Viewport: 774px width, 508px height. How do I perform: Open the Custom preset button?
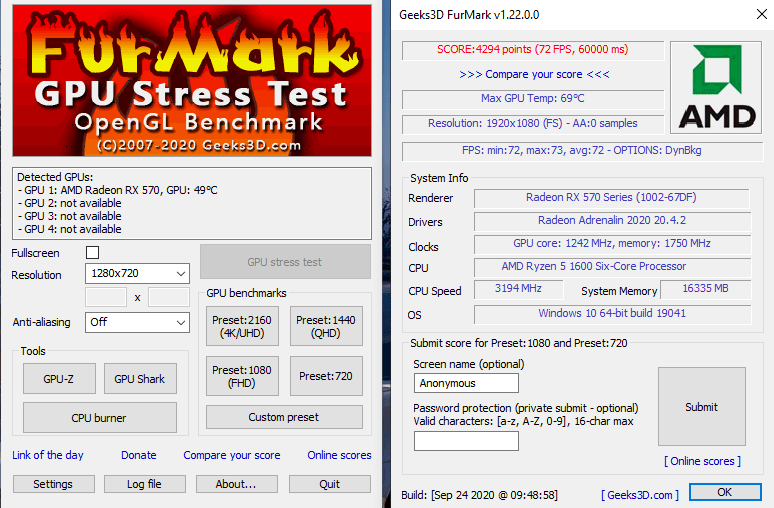click(284, 417)
